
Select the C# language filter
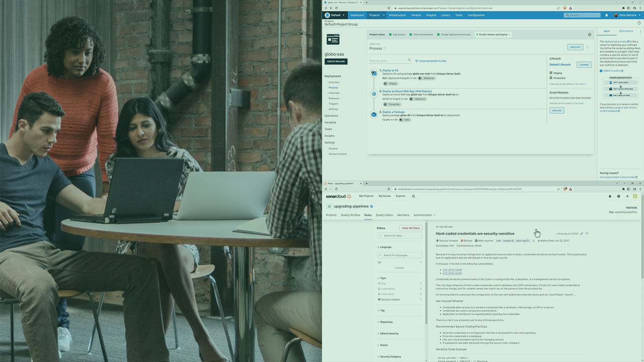(x=380, y=262)
